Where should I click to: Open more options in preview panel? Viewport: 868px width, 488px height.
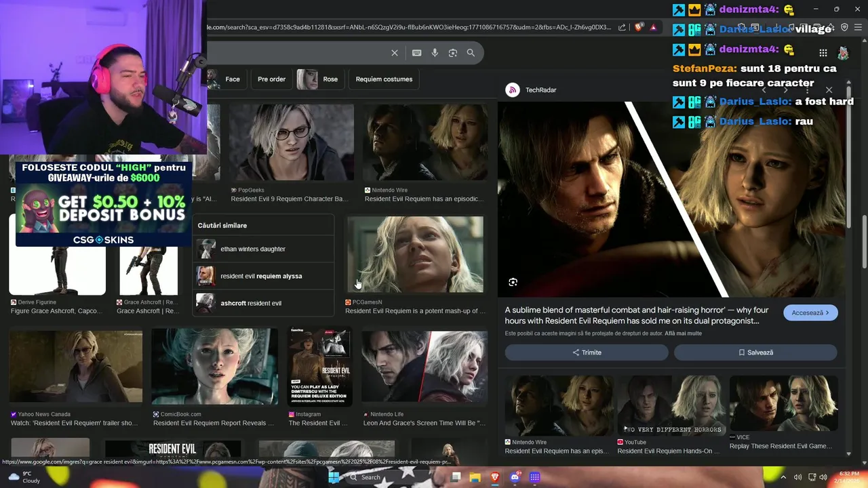(x=808, y=89)
